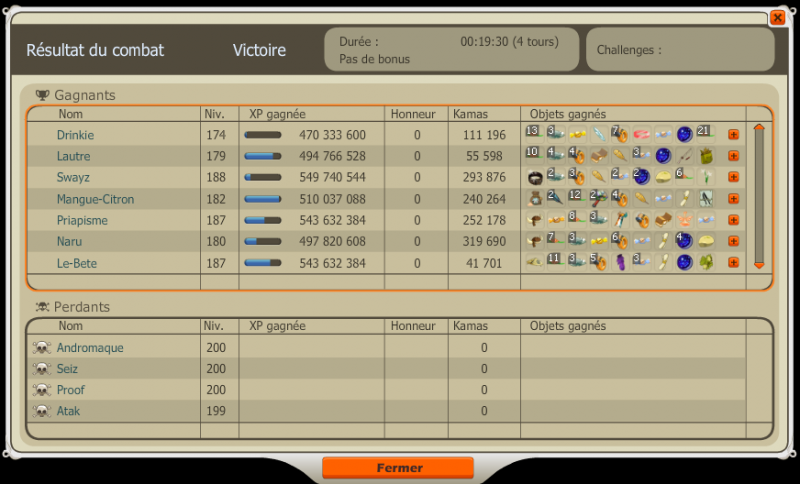The width and height of the screenshot is (800, 484).
Task: Select the green leaves item in Le-Bete's row
Action: point(706,263)
